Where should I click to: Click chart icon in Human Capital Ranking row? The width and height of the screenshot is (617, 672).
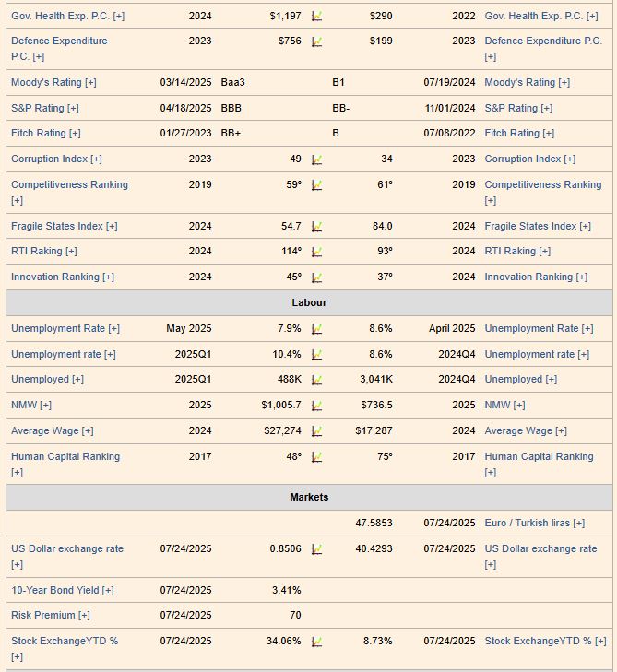point(316,457)
